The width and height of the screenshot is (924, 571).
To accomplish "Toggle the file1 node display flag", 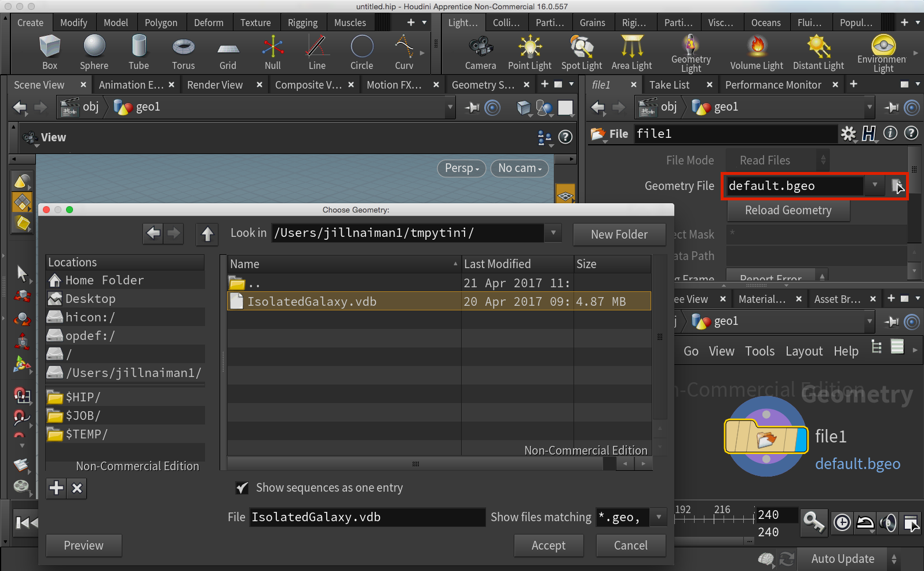I will pyautogui.click(x=802, y=440).
